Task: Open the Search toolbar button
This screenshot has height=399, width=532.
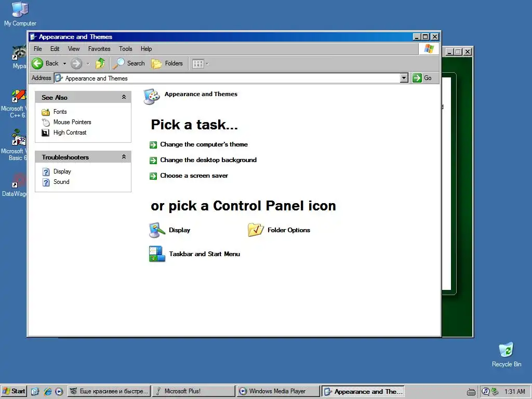Action: [129, 63]
